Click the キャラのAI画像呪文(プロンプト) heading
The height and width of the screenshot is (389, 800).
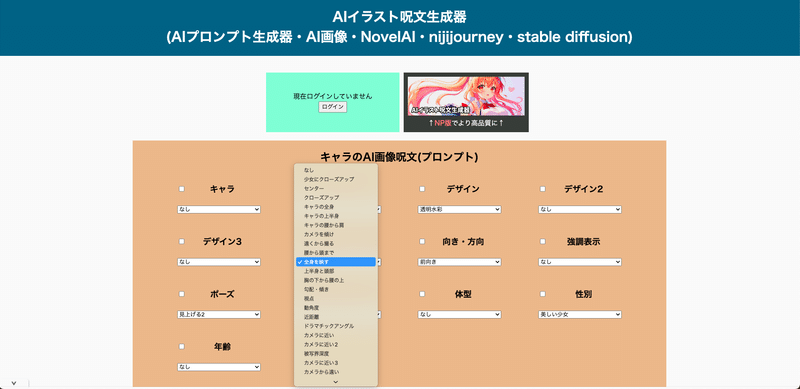click(399, 157)
